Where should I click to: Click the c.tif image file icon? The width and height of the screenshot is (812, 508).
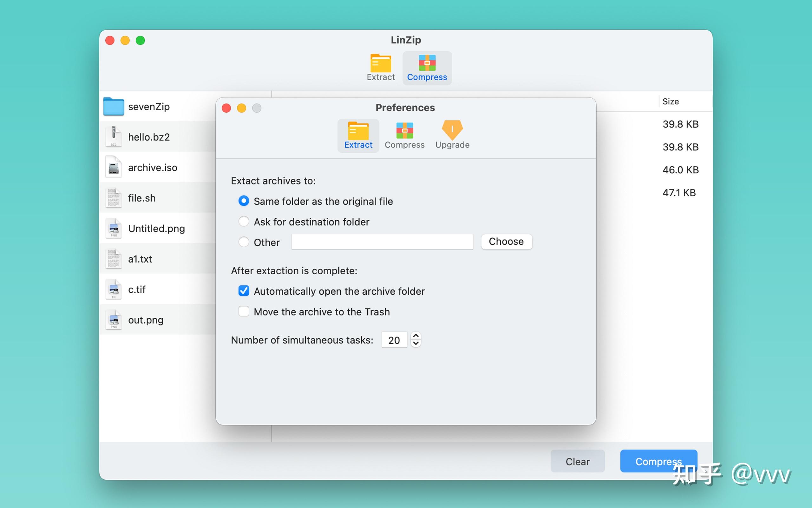tap(114, 289)
